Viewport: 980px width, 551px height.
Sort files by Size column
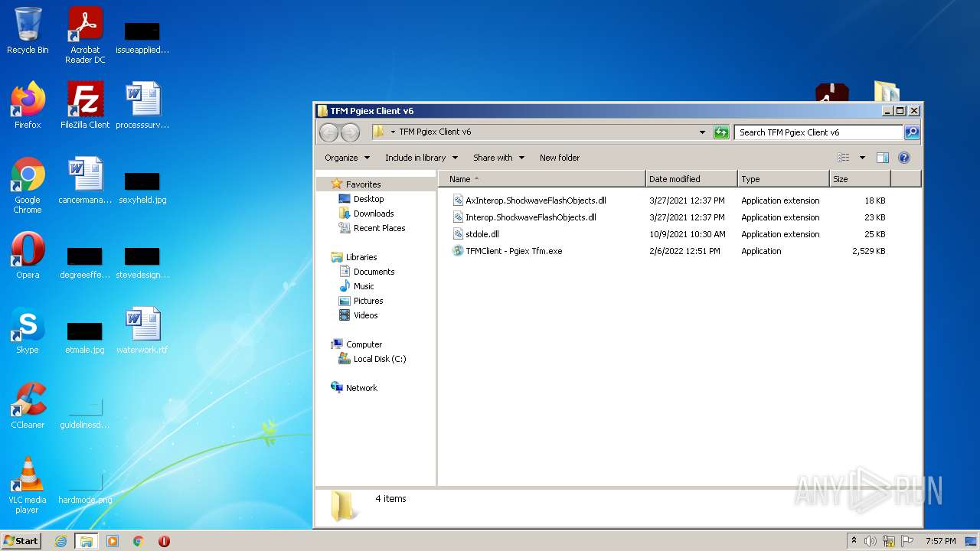tap(860, 179)
